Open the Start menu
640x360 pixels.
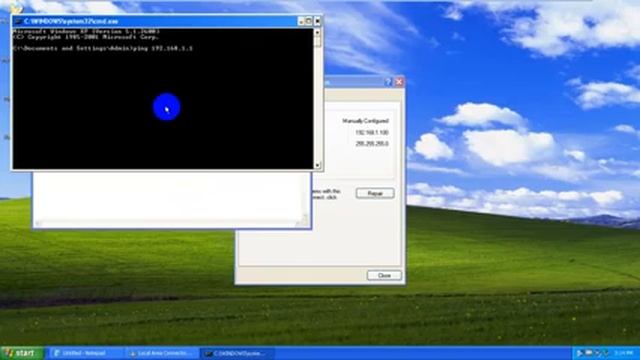(x=21, y=353)
